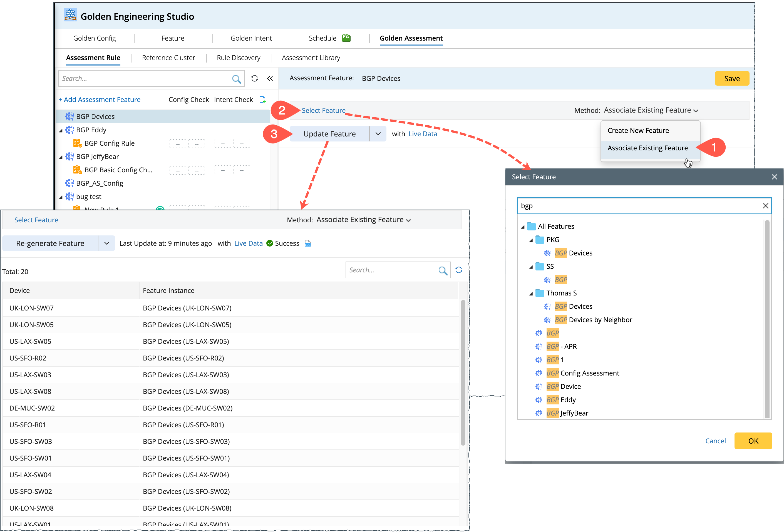Click the Golden Engineering Studio logo
Screen dimensions: 784x532
click(x=70, y=15)
